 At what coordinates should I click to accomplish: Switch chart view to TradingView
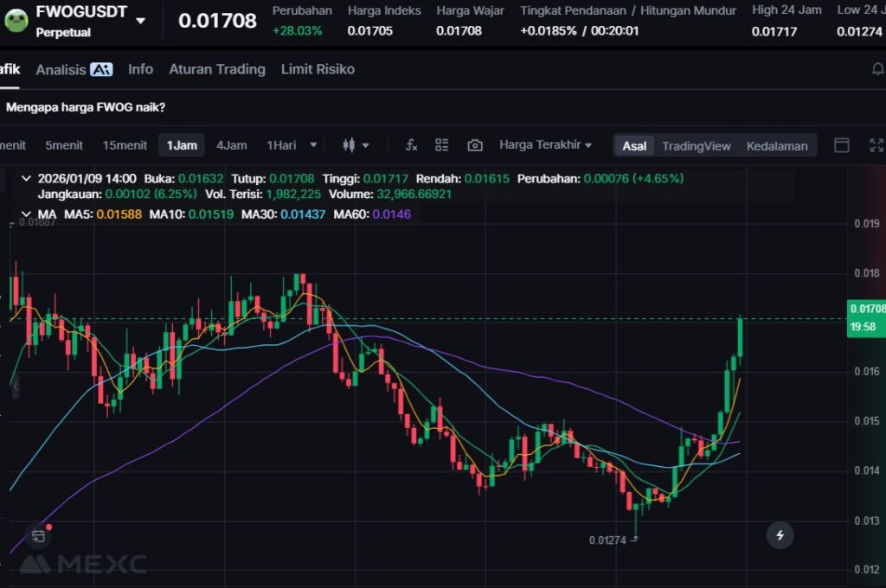pyautogui.click(x=696, y=145)
